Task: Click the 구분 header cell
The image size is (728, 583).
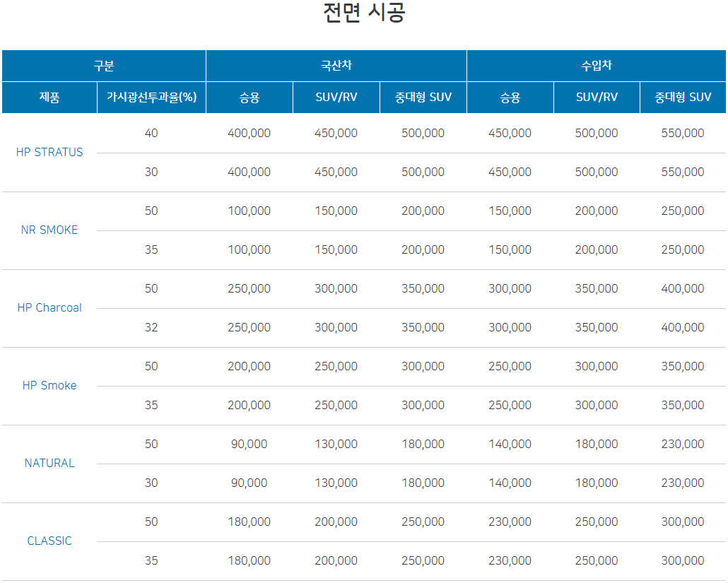Action: click(x=104, y=66)
